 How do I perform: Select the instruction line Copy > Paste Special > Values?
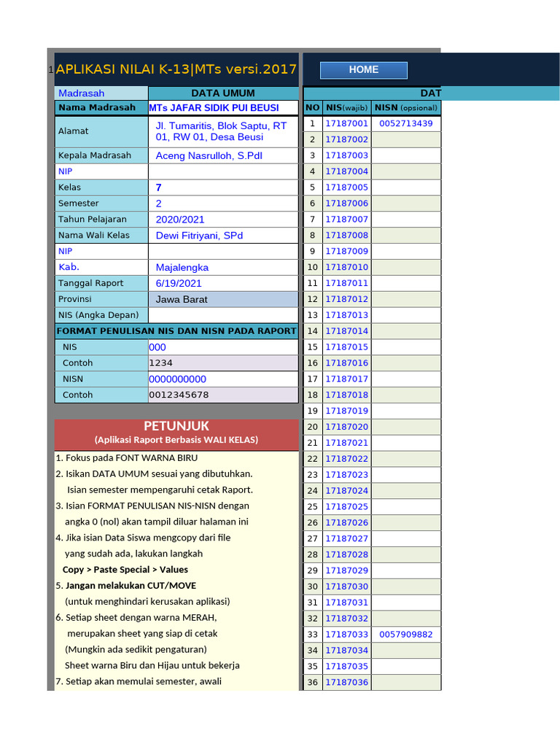[x=125, y=570]
